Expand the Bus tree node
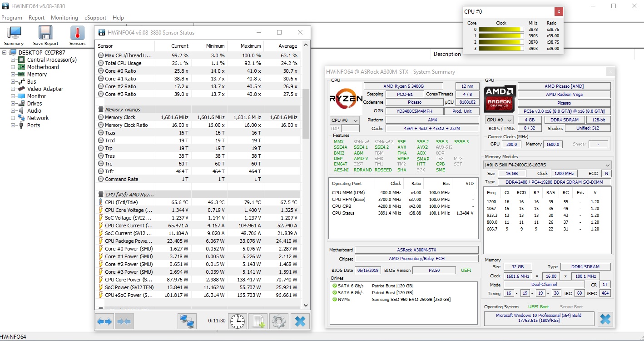Image resolution: width=644 pixels, height=341 pixels. click(13, 81)
